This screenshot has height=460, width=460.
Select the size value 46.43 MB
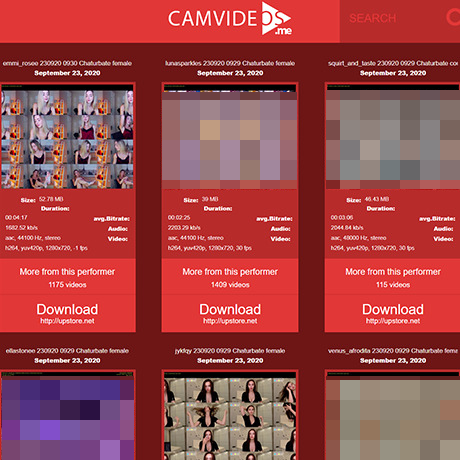pyautogui.click(x=377, y=199)
